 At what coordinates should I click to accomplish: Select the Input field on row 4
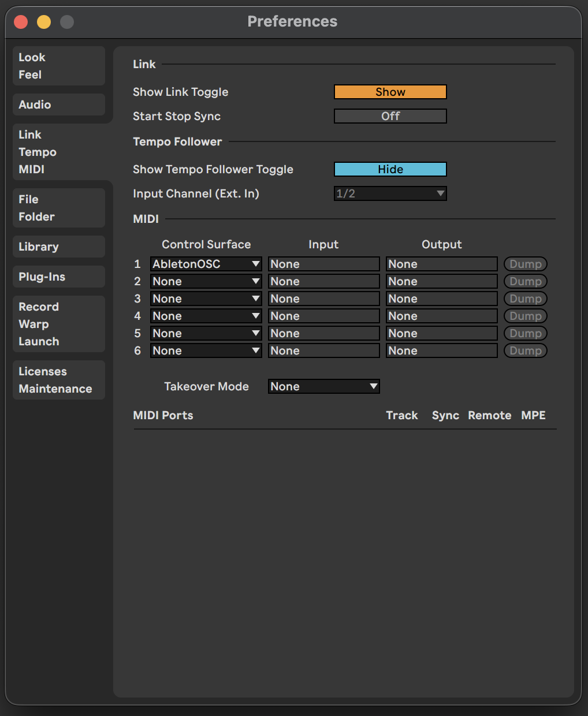323,316
